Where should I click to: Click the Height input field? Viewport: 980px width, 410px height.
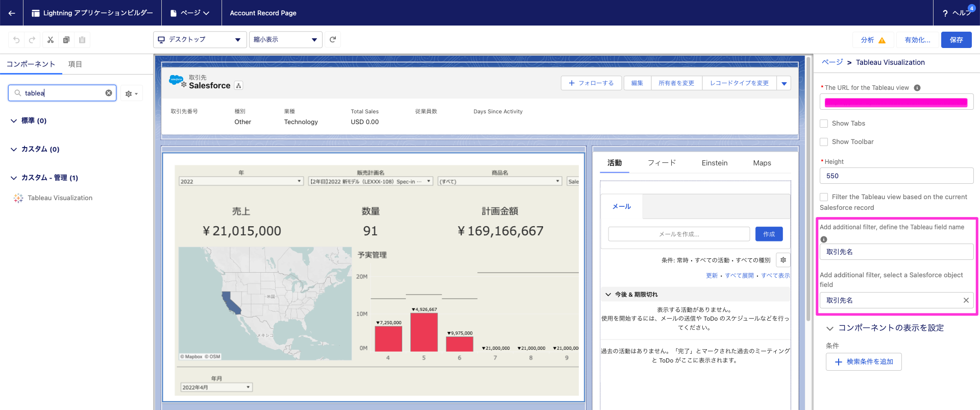pos(896,176)
